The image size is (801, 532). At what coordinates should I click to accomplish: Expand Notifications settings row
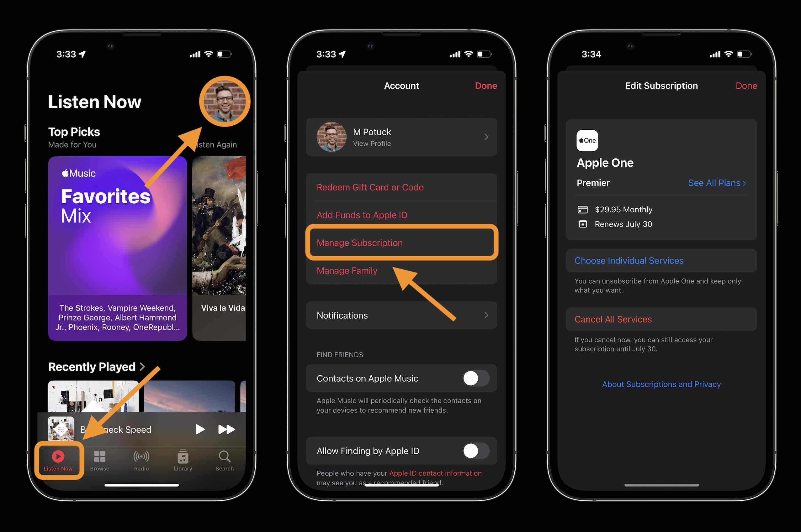(487, 315)
